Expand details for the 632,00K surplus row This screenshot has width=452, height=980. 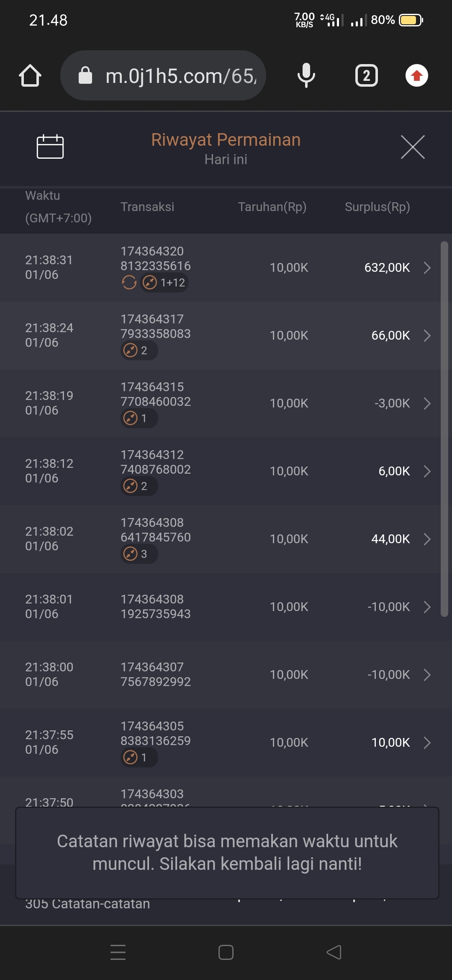pos(427,268)
